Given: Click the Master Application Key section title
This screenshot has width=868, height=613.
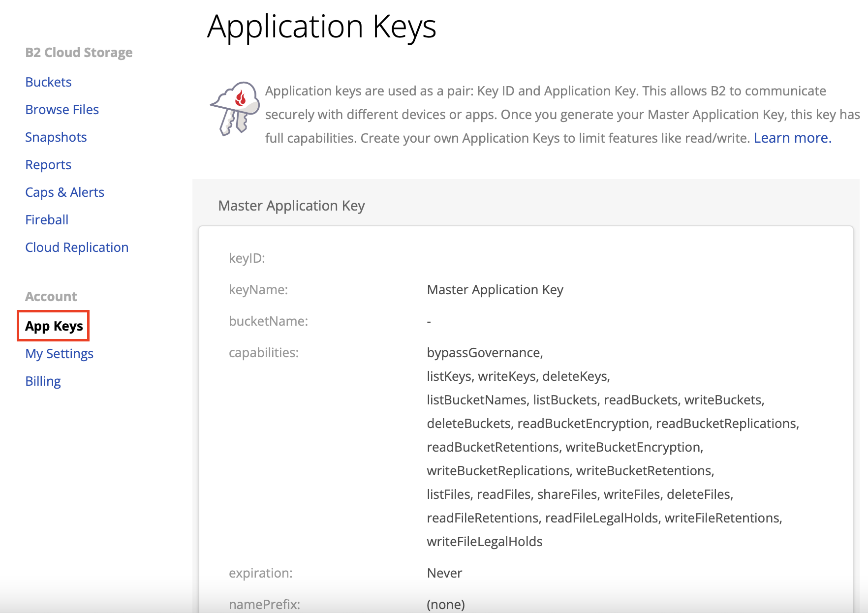Looking at the screenshot, I should pos(291,206).
